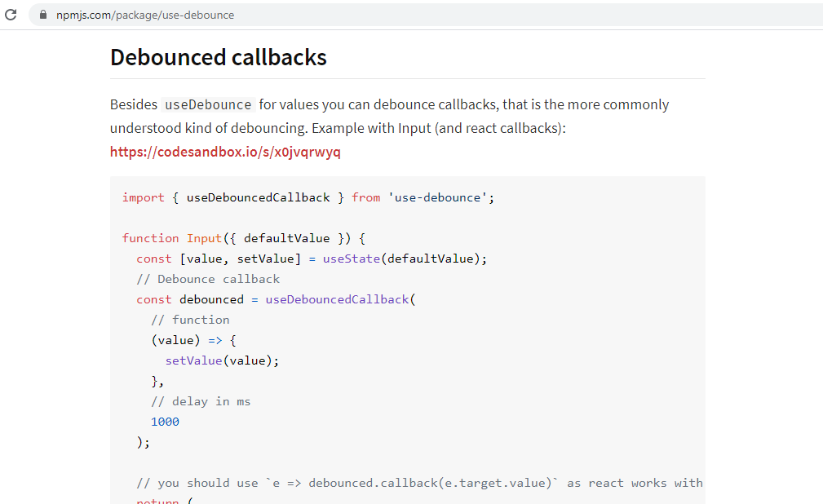Open the codesandbox.io example link

tap(225, 152)
